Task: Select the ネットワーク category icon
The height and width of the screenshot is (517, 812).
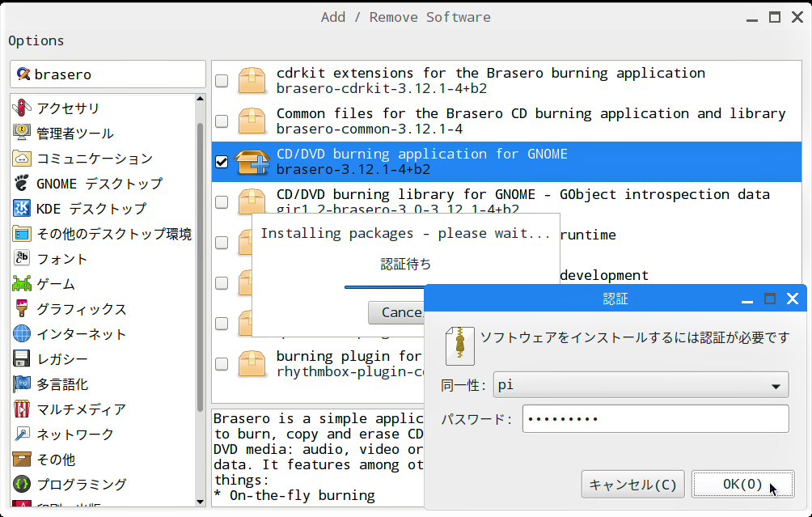Action: (x=22, y=434)
